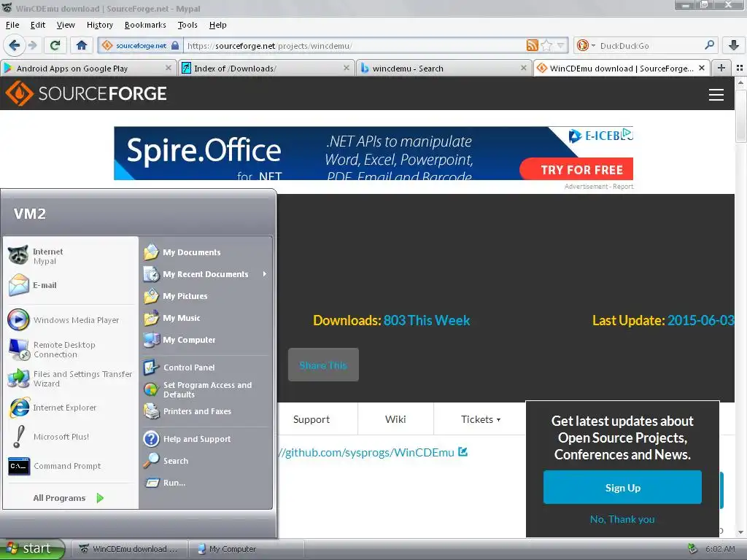Open Remote Desktop Connection

pyautogui.click(x=71, y=349)
